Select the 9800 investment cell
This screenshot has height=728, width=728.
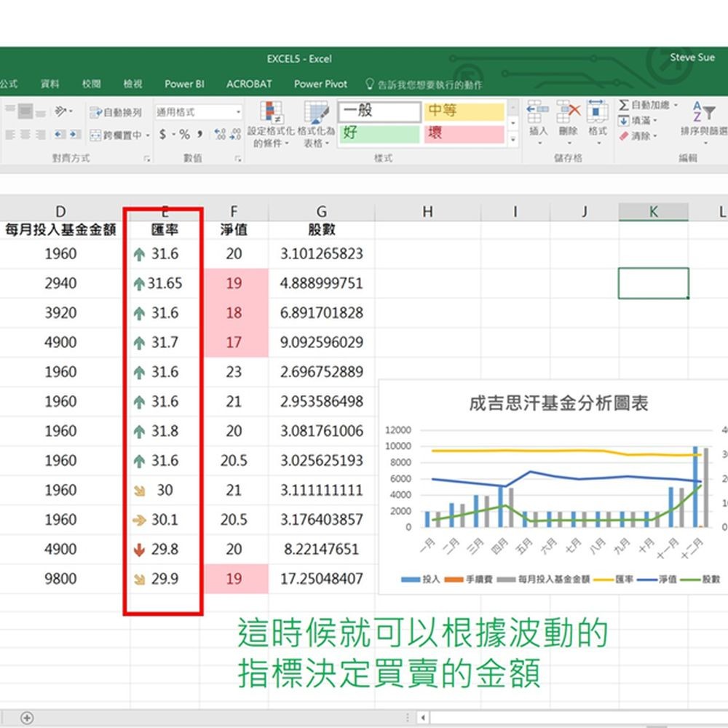[x=61, y=579]
